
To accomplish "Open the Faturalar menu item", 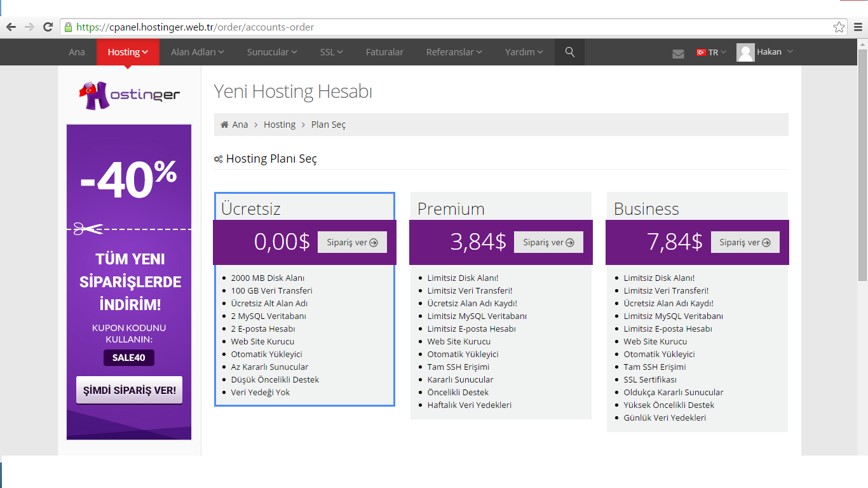I will 384,52.
